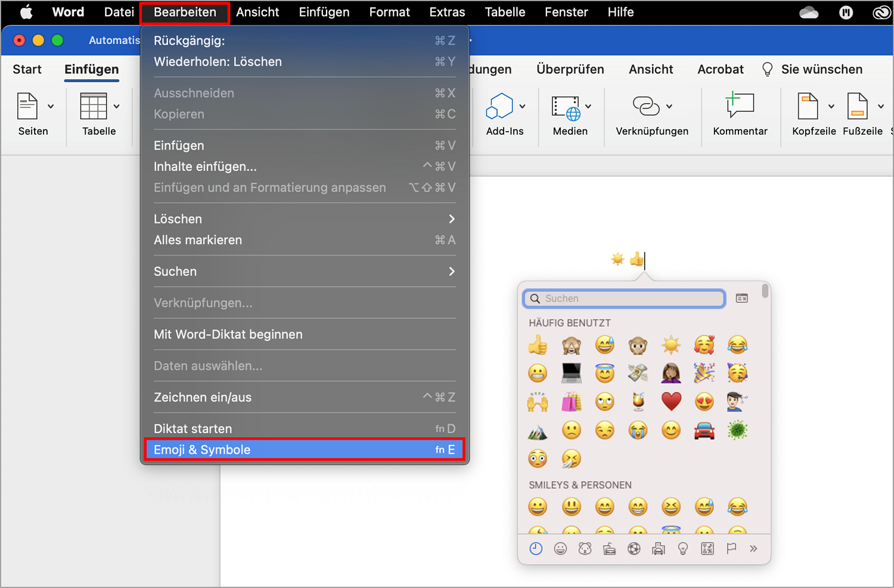This screenshot has height=588, width=894.
Task: Insert the grimacing face emoji
Action: (x=538, y=373)
